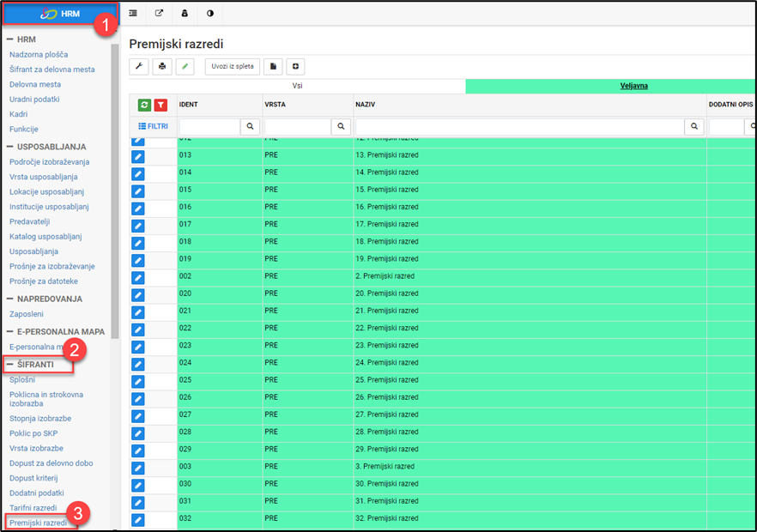Screen dimensions: 757x532
Task: Open Področje izobraževanja sidebar link
Action: (49, 162)
